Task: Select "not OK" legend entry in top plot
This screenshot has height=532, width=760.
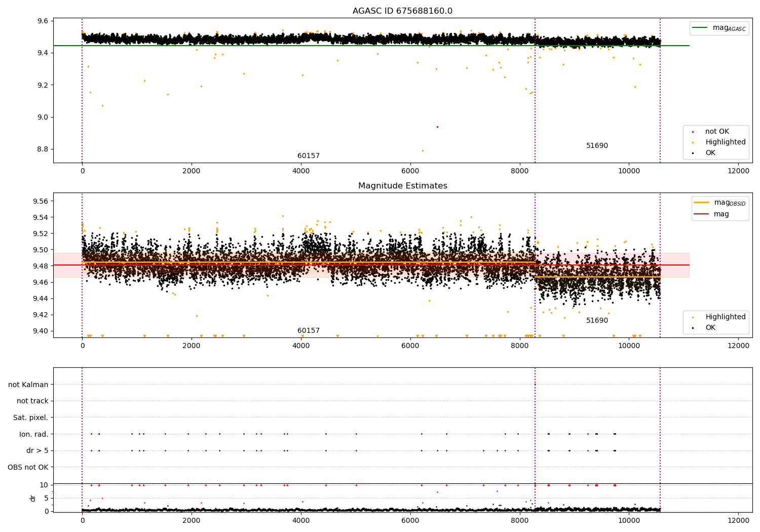Action: [717, 132]
